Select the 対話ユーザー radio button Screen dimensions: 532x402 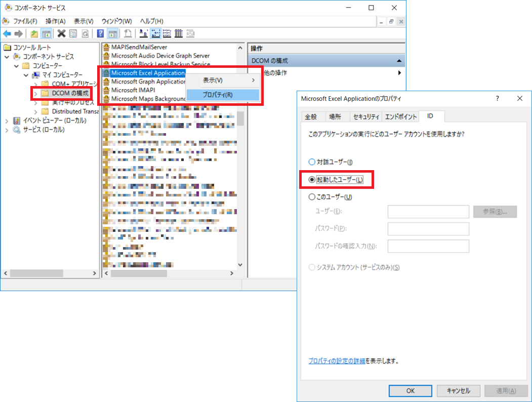point(311,162)
